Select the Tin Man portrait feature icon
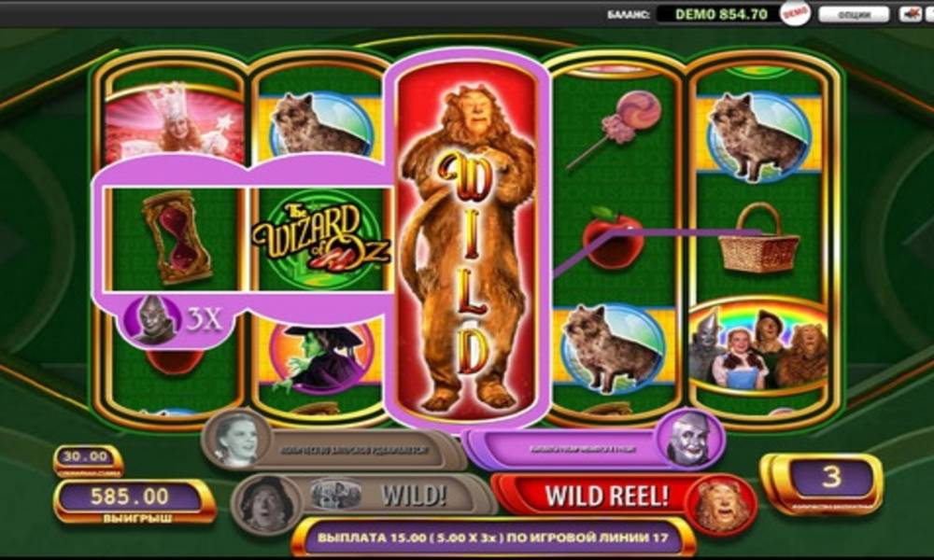Image resolution: width=934 pixels, height=560 pixels. point(688,439)
